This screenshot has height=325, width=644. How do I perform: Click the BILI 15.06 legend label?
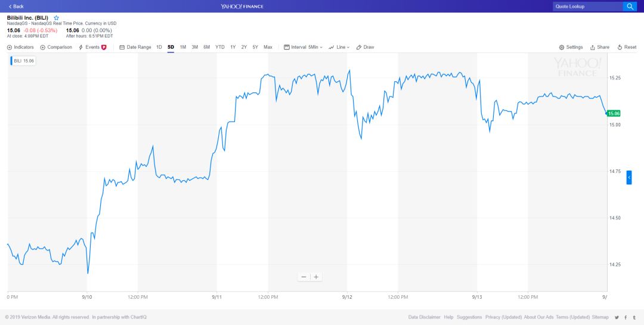23,61
